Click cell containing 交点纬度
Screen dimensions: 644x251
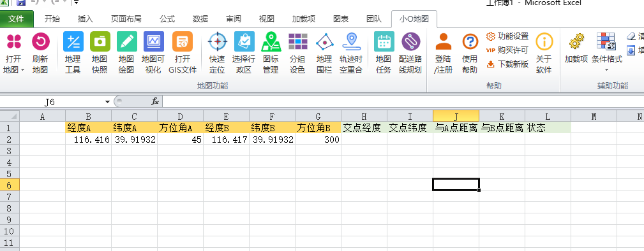click(x=410, y=127)
